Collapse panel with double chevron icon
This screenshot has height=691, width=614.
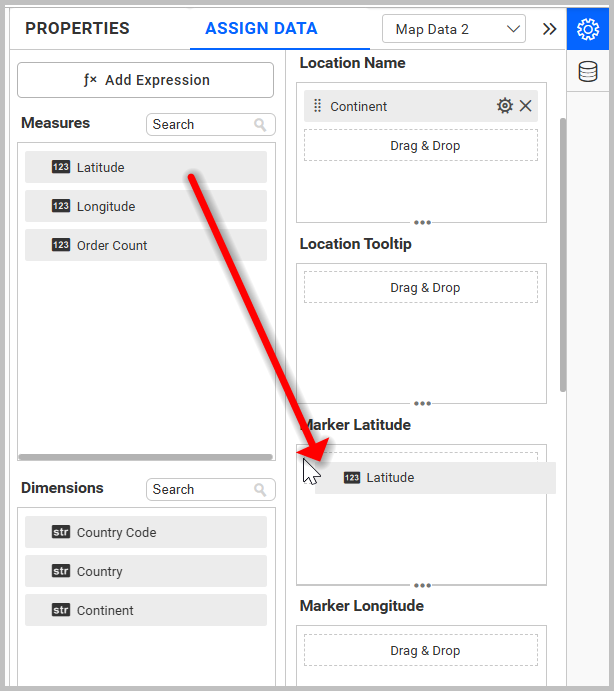[549, 29]
